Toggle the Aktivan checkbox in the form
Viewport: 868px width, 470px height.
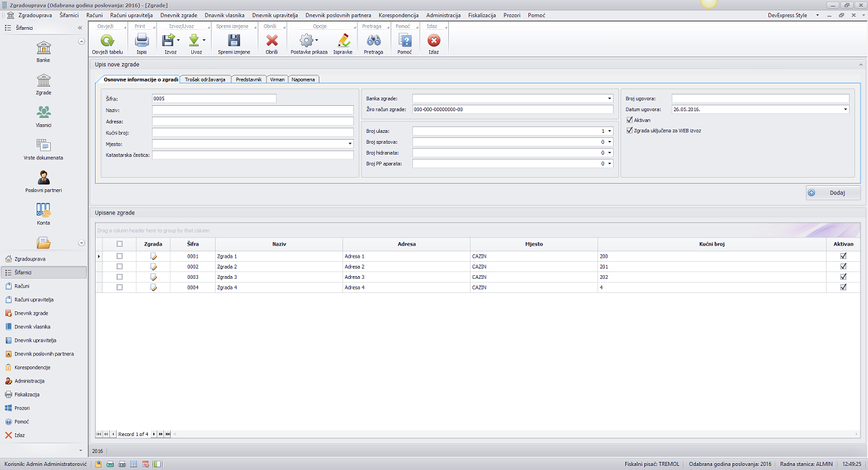(630, 120)
